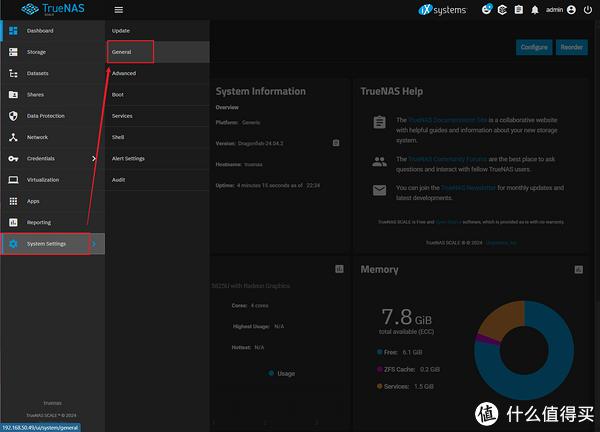The image size is (600, 432).
Task: Click the iXsystems logo
Action: tap(442, 10)
